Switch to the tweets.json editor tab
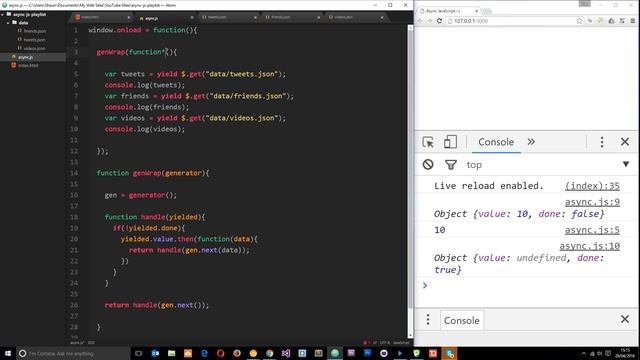Screen dimensions: 640x360 point(229,17)
